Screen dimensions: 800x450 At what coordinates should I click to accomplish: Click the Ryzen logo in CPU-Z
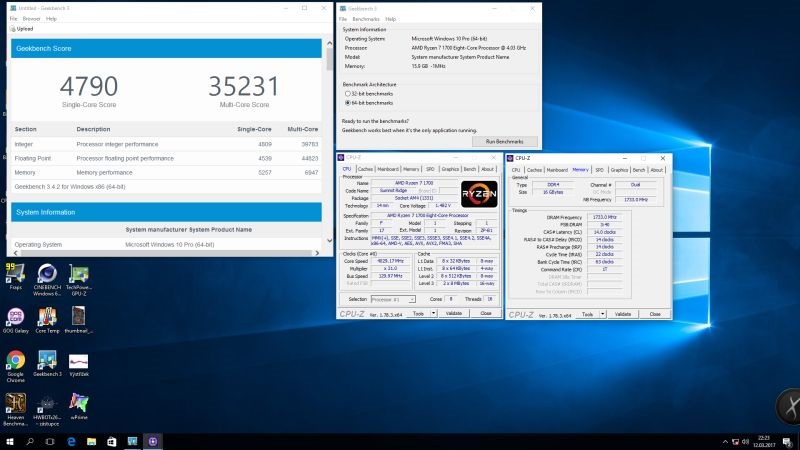point(479,194)
